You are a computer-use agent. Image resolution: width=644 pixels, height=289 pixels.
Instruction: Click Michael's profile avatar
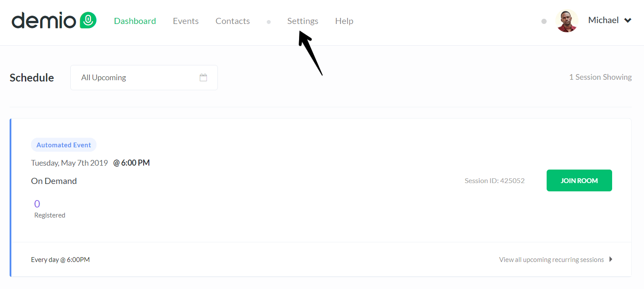[567, 20]
